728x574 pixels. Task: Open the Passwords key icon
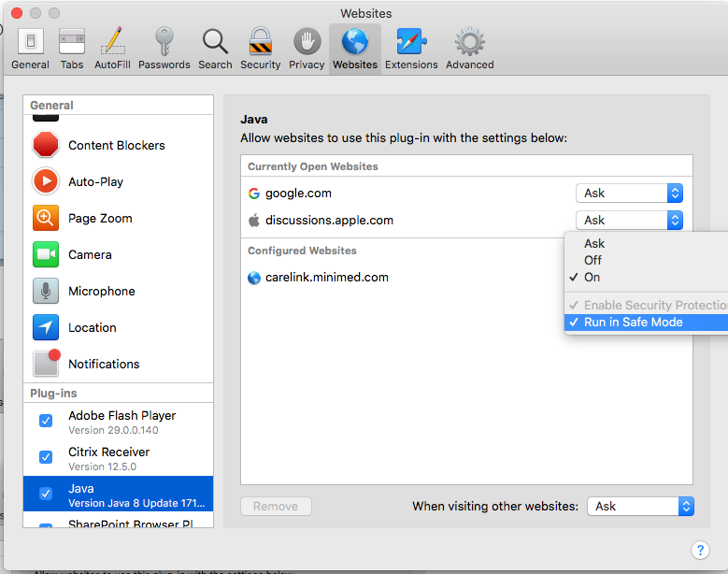click(x=164, y=41)
